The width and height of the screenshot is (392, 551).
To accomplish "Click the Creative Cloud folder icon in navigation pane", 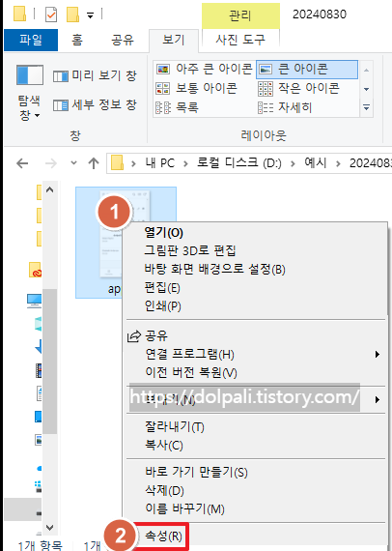I will tap(35, 270).
